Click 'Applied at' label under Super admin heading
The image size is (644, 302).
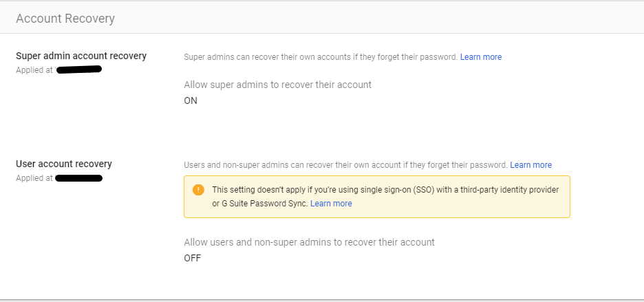point(34,70)
